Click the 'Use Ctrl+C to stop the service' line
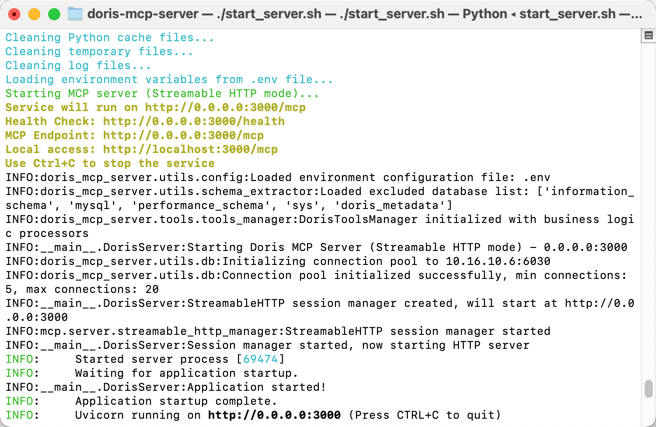This screenshot has width=656, height=427. [x=110, y=164]
